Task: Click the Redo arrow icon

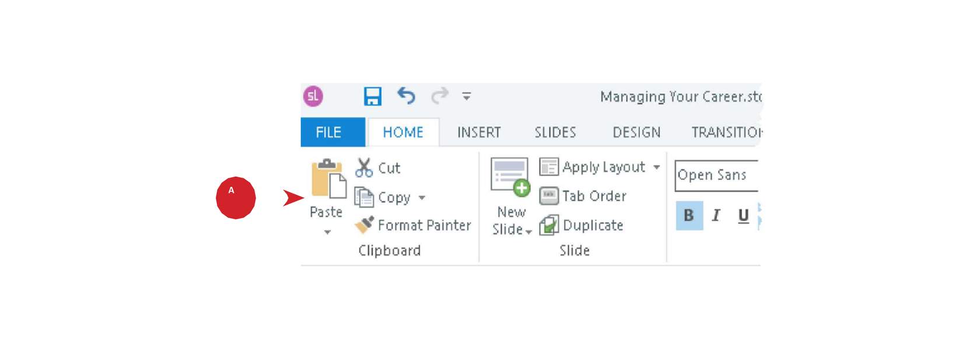Action: [440, 95]
